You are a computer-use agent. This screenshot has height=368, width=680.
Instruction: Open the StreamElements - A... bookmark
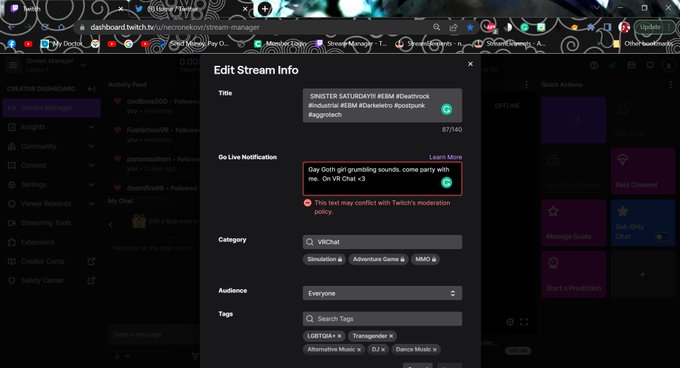pos(510,44)
